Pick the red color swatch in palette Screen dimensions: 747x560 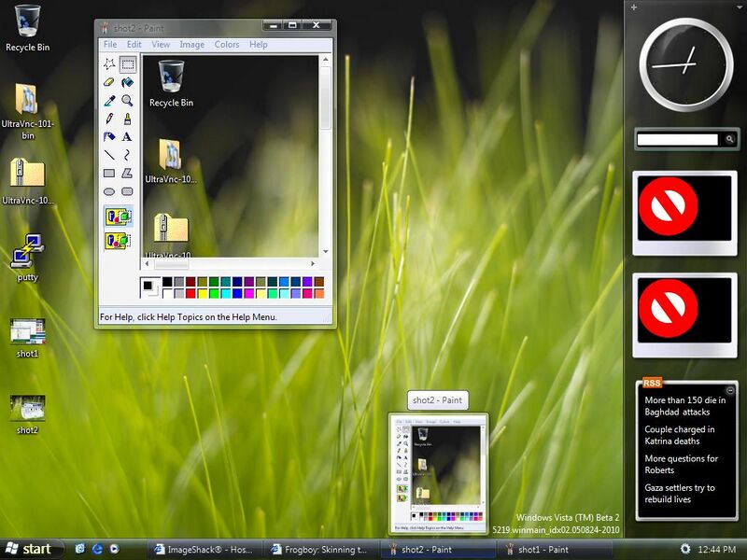(x=190, y=293)
